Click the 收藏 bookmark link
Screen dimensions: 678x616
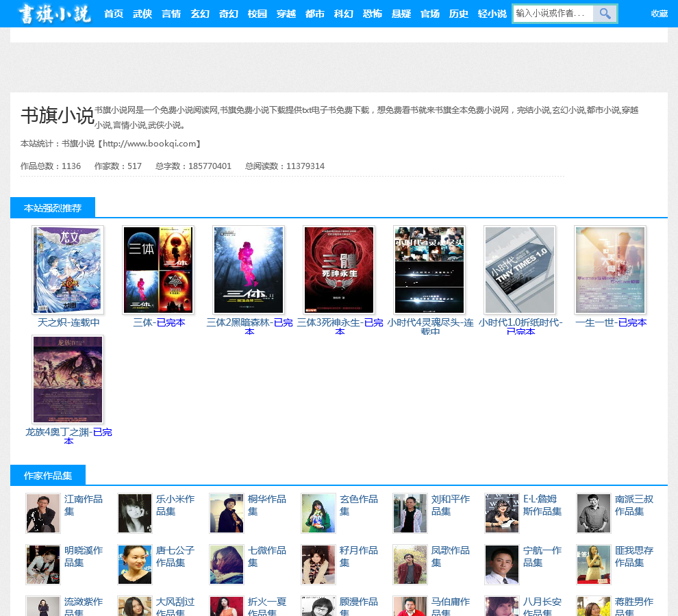click(660, 14)
